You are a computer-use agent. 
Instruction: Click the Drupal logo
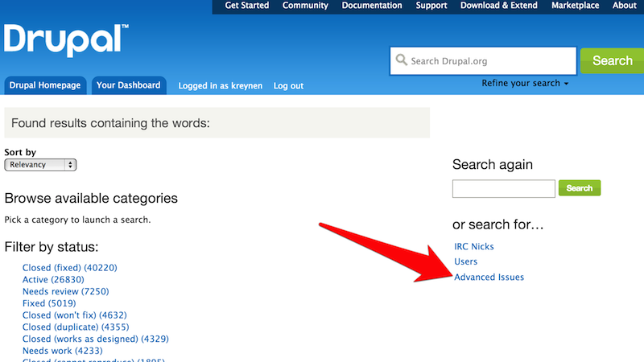66,39
